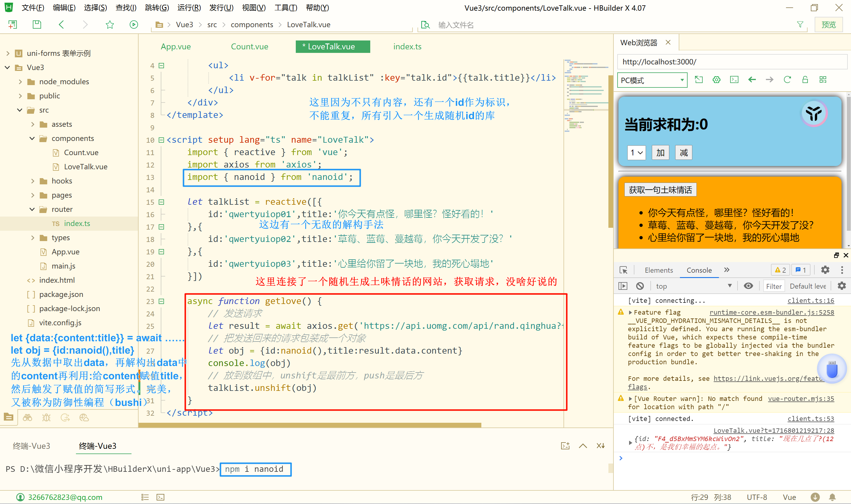Toggle the live expression eye icon

[748, 286]
